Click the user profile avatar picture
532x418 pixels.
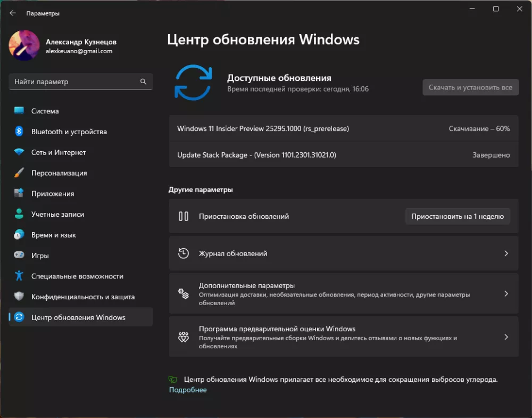[x=24, y=46]
